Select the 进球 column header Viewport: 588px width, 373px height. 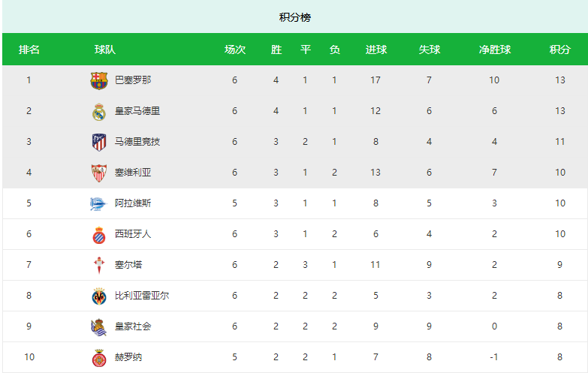(x=376, y=50)
